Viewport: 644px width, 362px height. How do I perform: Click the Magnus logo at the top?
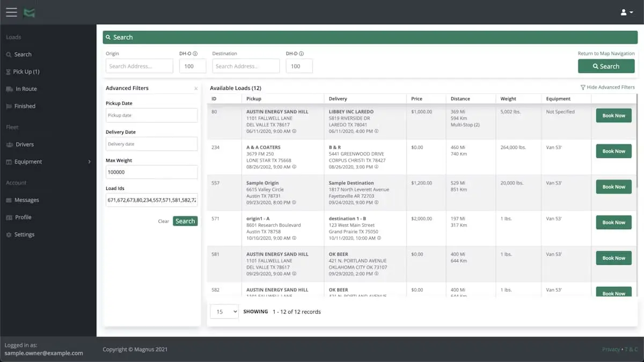pyautogui.click(x=30, y=12)
